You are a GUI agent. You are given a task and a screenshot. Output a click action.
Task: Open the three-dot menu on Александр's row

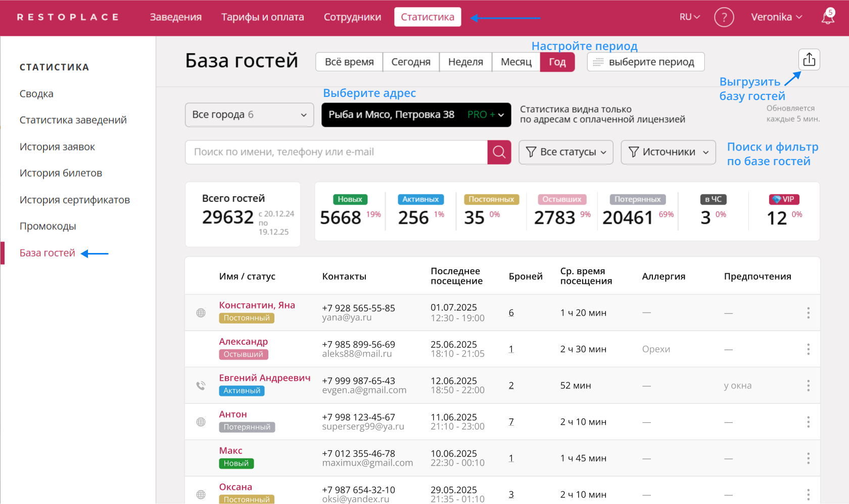click(808, 349)
